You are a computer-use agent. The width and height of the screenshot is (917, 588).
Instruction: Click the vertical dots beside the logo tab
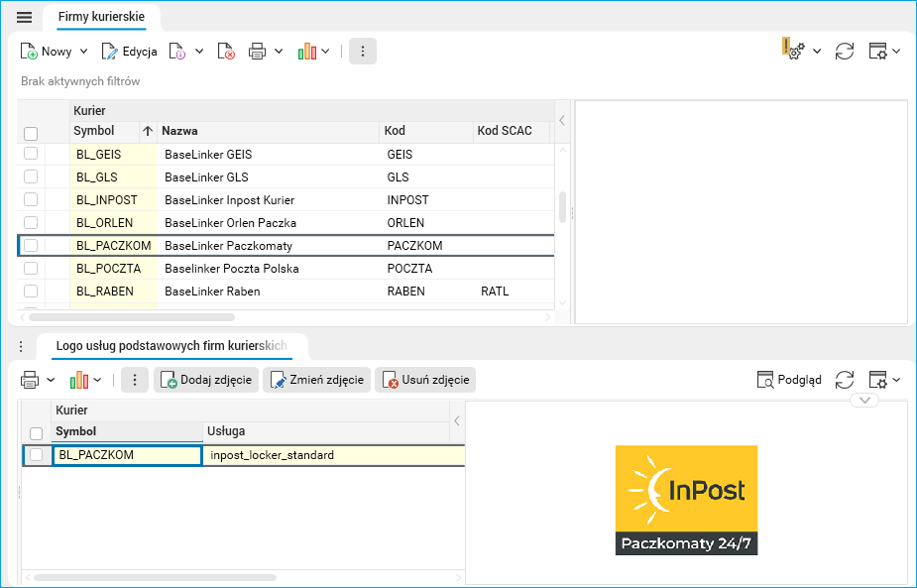(21, 347)
